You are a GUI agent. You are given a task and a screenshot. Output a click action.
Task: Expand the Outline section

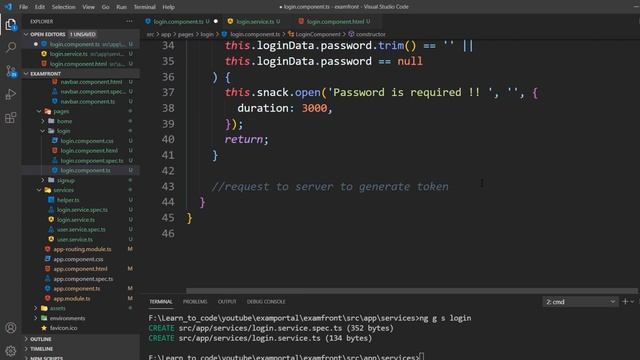coord(26,339)
